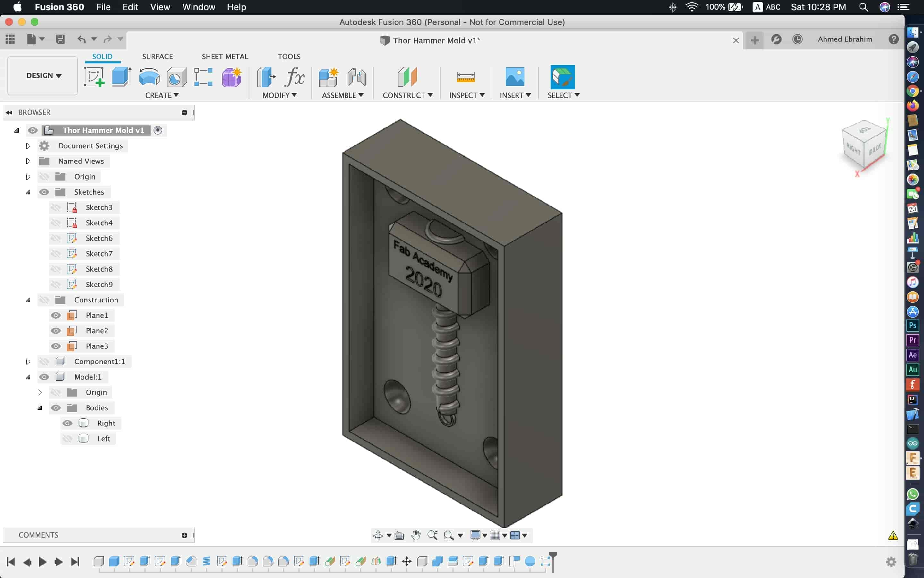
Task: Click the Look At icon
Action: (399, 535)
